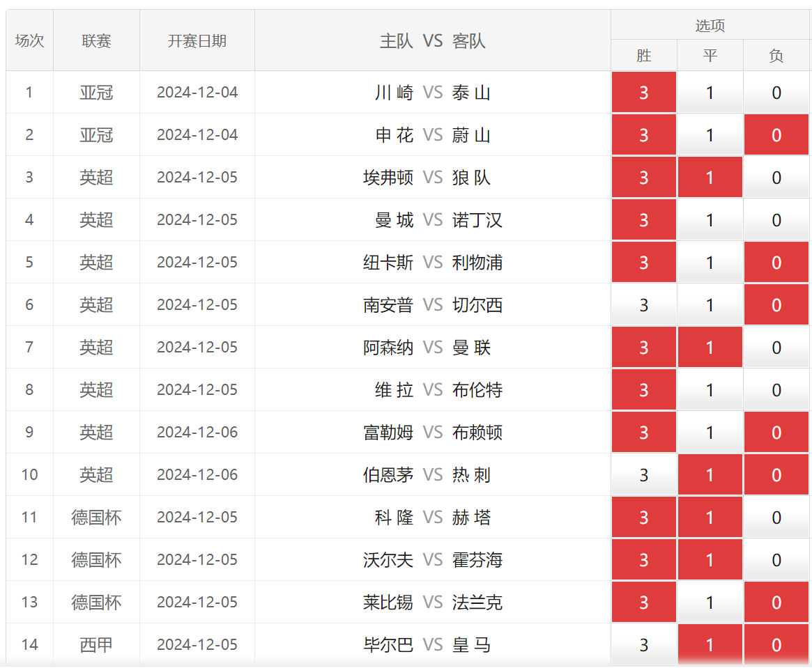The image size is (812, 668).
Task: Click the 平 sub-header
Action: click(x=710, y=55)
